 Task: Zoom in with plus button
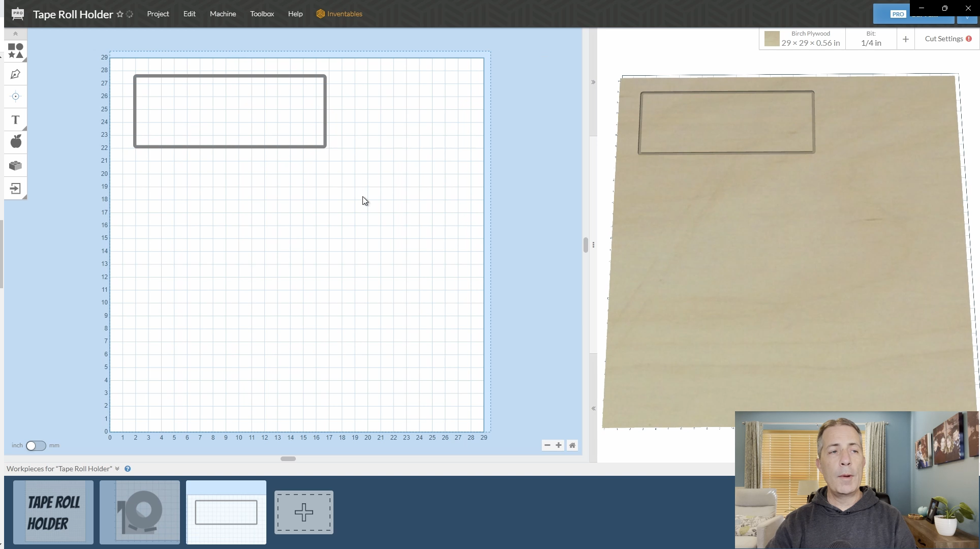click(x=559, y=445)
